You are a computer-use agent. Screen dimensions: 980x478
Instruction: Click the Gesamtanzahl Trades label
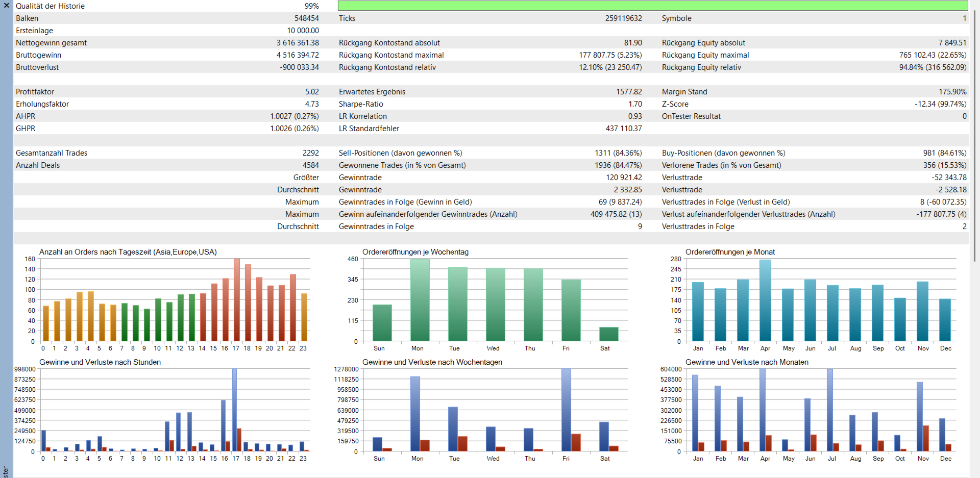click(52, 153)
